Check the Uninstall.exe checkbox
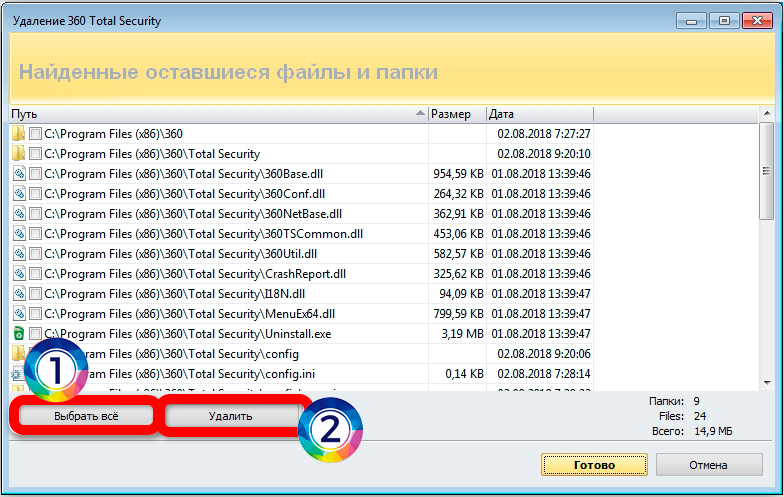Image resolution: width=784 pixels, height=497 pixels. [x=35, y=334]
